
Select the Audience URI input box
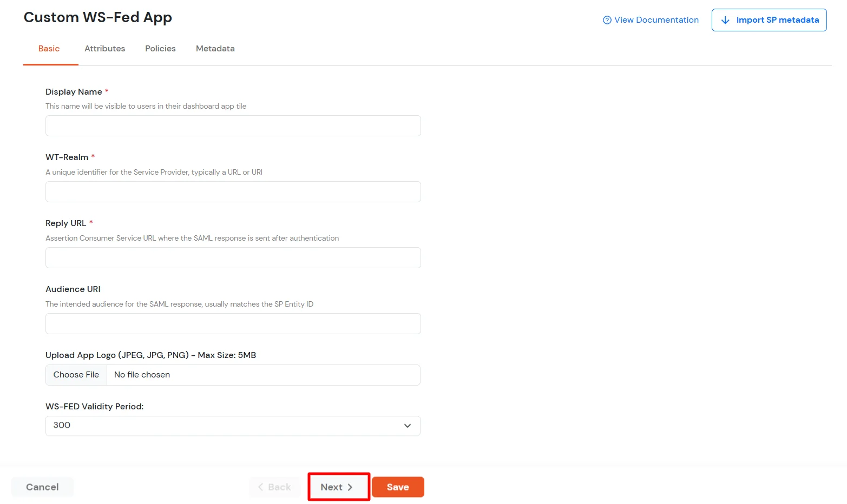tap(233, 323)
